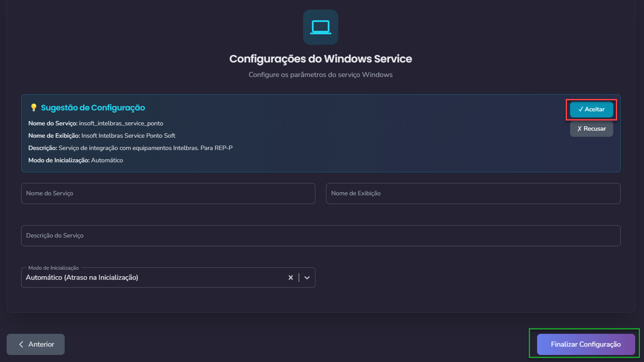The width and height of the screenshot is (644, 362).
Task: Click the suggested Descrição text line
Action: coord(145,148)
